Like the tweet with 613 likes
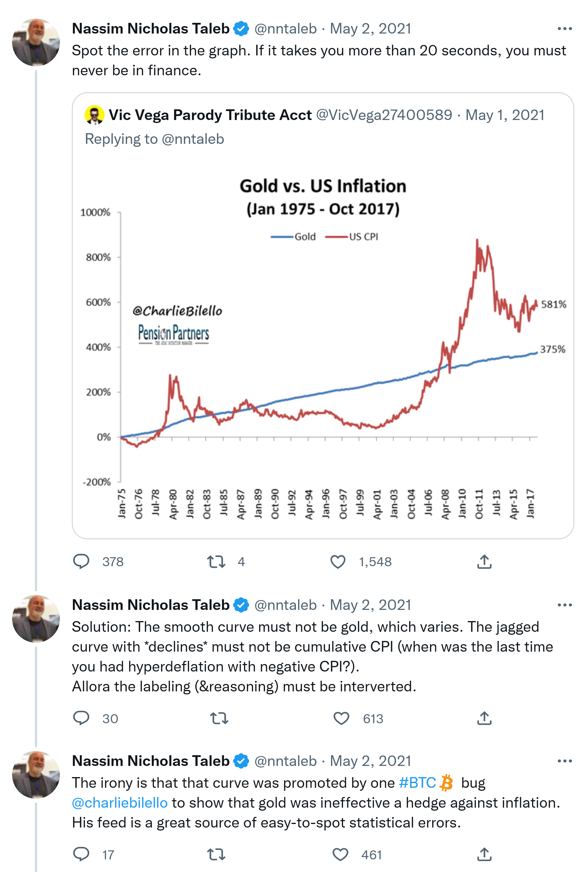The image size is (588, 872). (x=341, y=718)
